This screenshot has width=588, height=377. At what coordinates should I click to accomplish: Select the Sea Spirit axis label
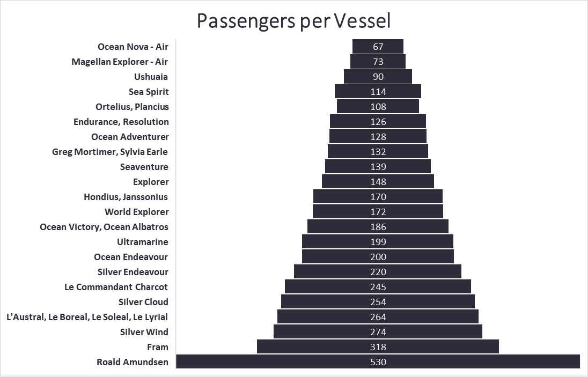tap(149, 92)
